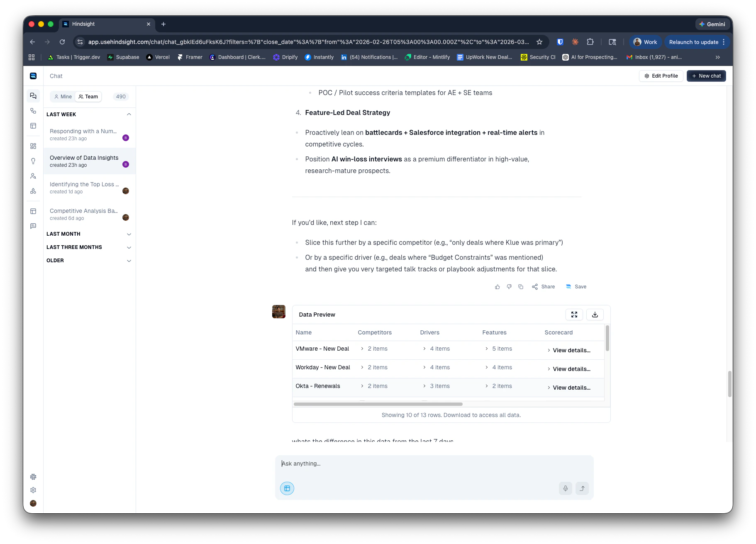
Task: Select the connections icon in the left sidebar
Action: pyautogui.click(x=33, y=111)
